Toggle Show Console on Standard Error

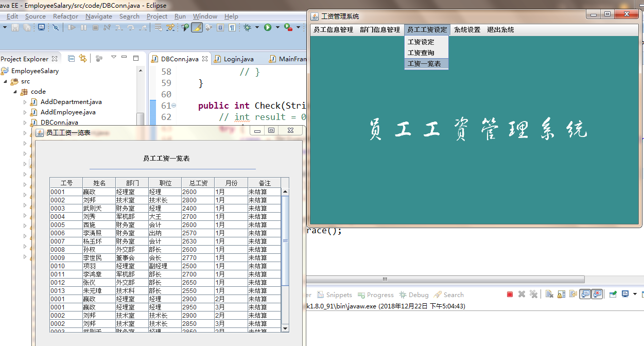pyautogui.click(x=597, y=295)
